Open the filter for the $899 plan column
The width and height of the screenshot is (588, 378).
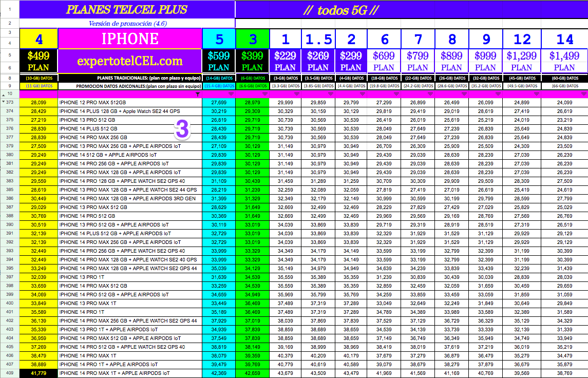click(464, 94)
